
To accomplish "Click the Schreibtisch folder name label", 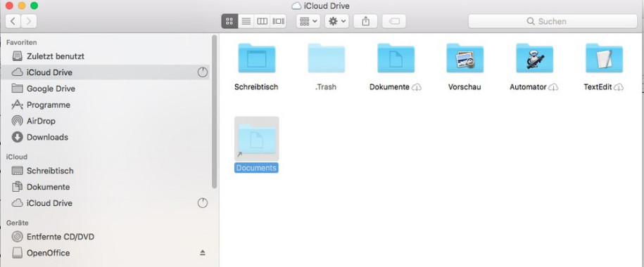I will point(256,87).
